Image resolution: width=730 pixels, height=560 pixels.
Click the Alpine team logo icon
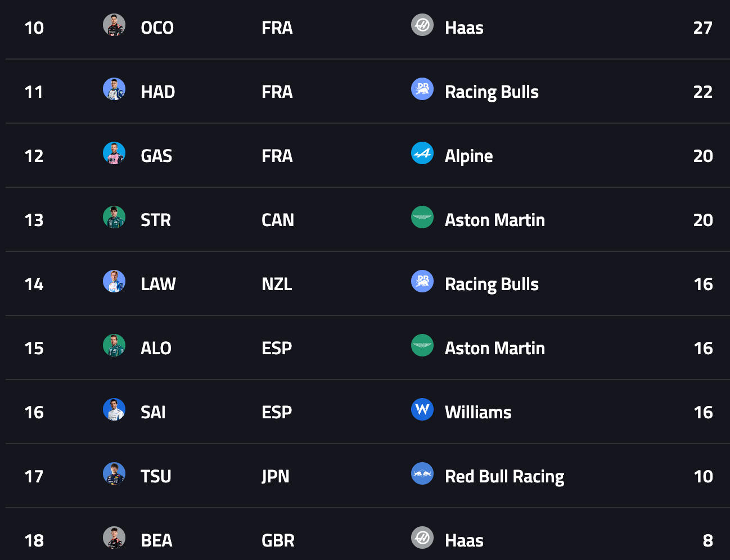coord(422,153)
